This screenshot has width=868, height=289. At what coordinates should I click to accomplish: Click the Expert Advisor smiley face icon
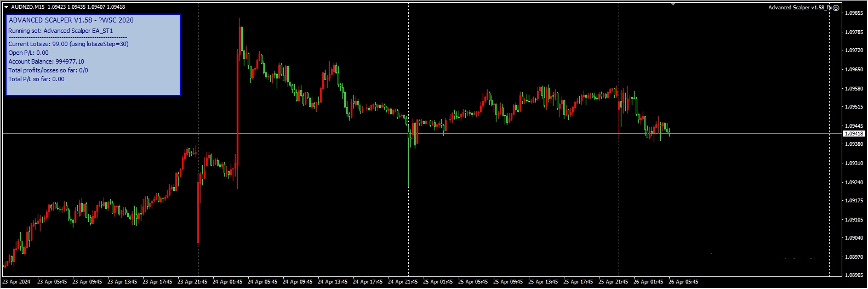pos(836,8)
